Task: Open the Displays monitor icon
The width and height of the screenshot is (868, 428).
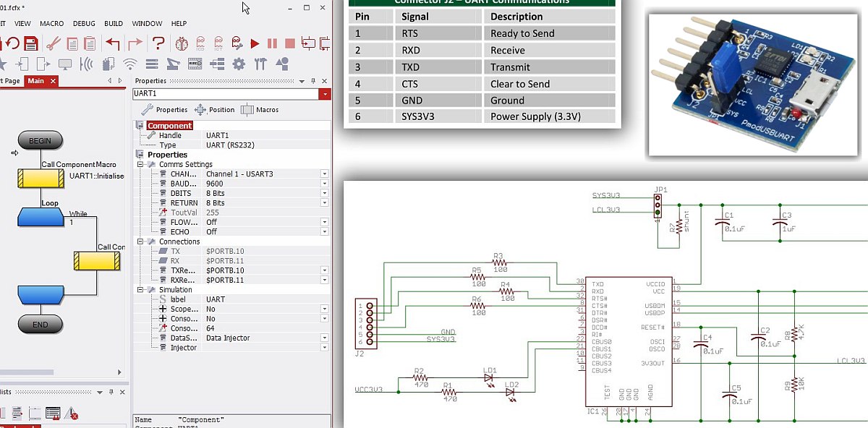Action: pyautogui.click(x=65, y=64)
